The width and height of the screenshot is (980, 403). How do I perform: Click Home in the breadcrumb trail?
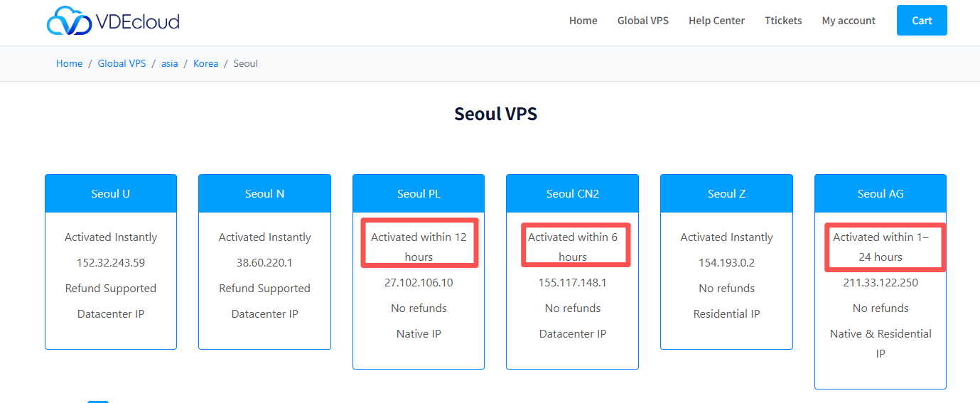[69, 63]
